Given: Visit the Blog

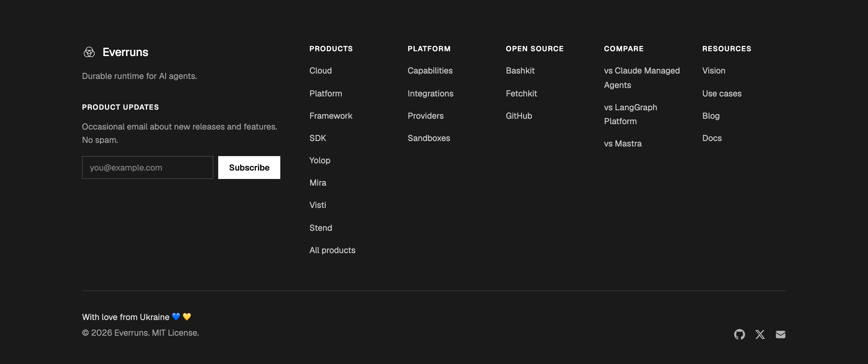Looking at the screenshot, I should (711, 116).
